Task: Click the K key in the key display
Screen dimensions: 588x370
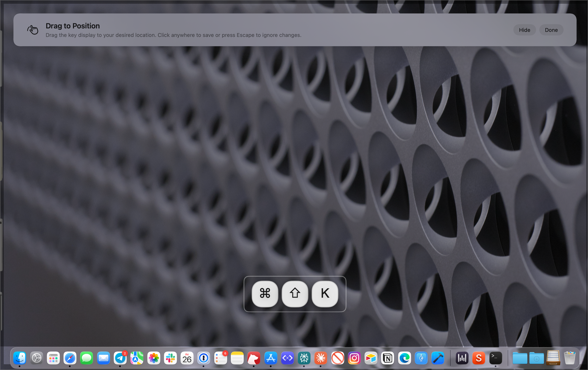Action: pos(325,294)
